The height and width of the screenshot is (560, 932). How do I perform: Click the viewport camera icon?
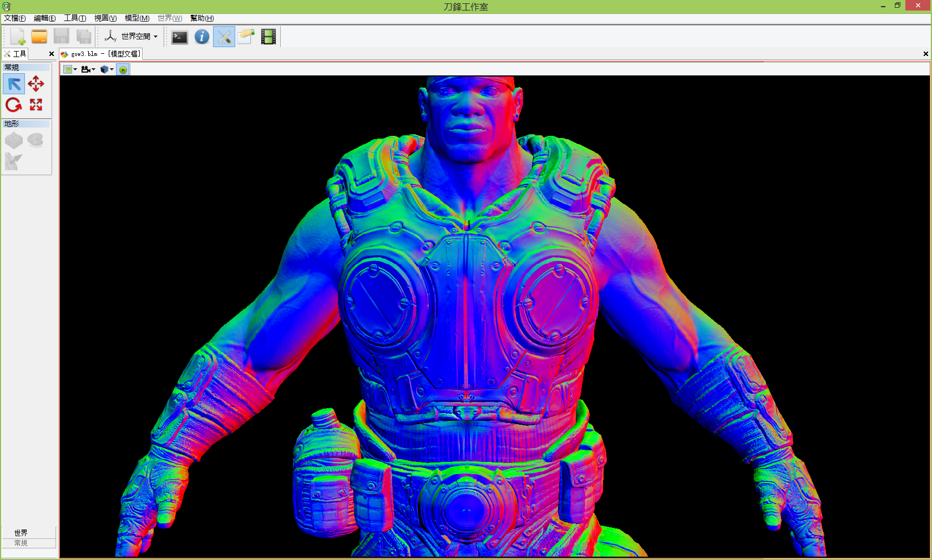coord(85,69)
